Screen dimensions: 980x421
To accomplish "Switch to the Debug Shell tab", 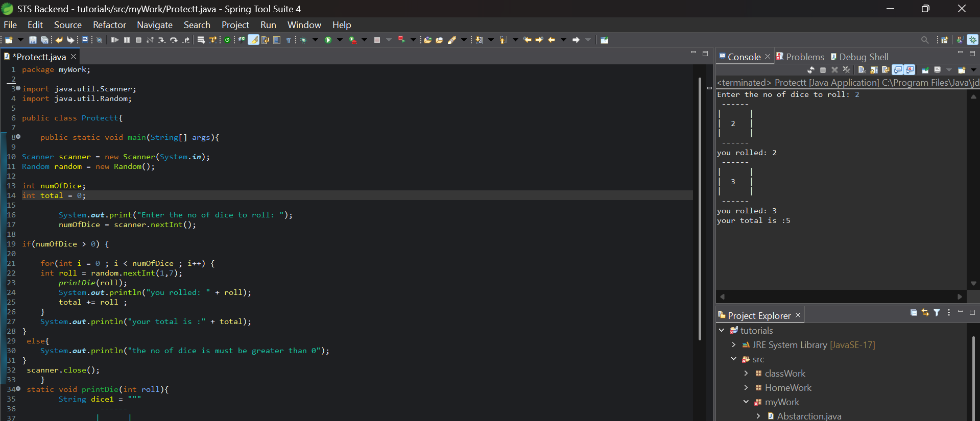I will point(859,57).
